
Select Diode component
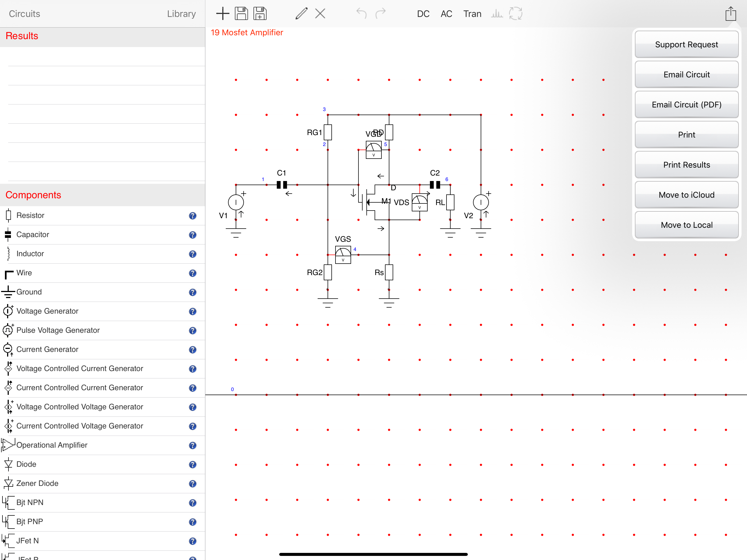[102, 464]
